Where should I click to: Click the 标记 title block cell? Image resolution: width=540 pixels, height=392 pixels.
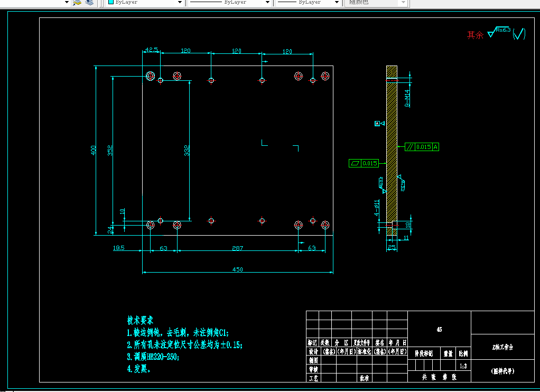click(312, 342)
